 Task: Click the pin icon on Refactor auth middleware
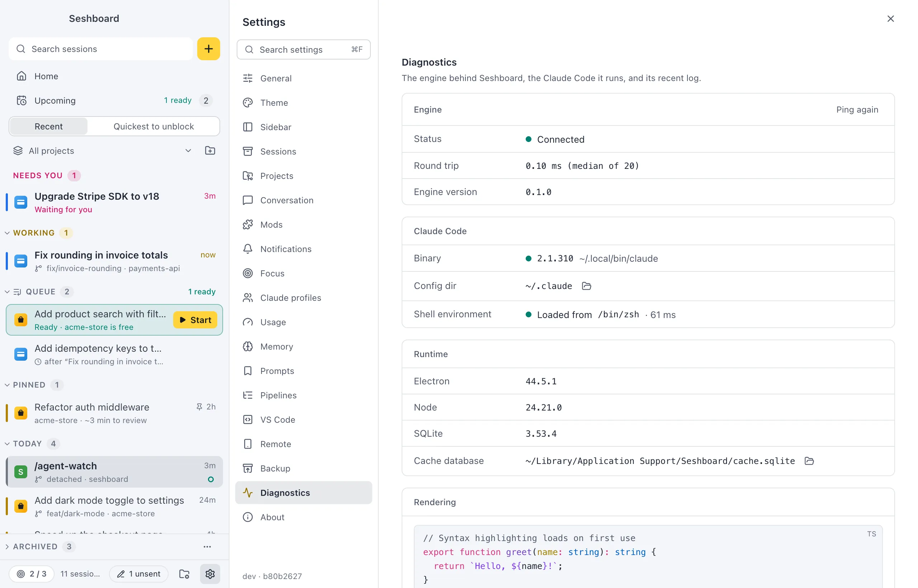[199, 407]
